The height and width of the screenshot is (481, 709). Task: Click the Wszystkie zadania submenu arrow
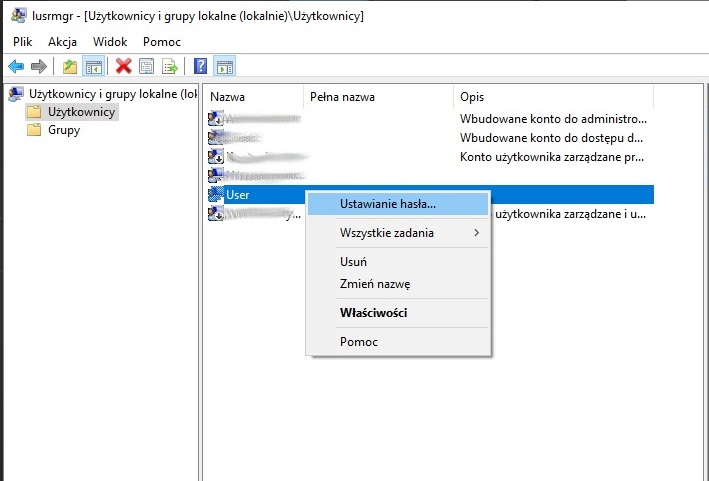pos(476,233)
